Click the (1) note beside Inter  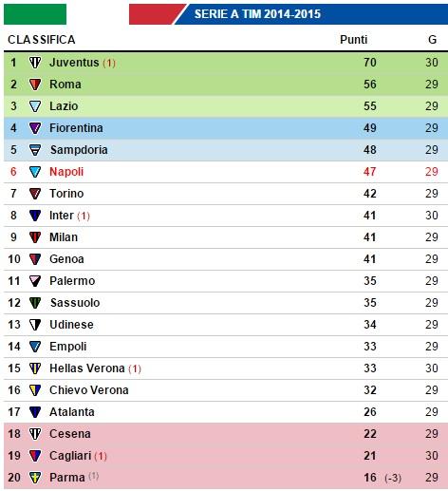click(84, 216)
